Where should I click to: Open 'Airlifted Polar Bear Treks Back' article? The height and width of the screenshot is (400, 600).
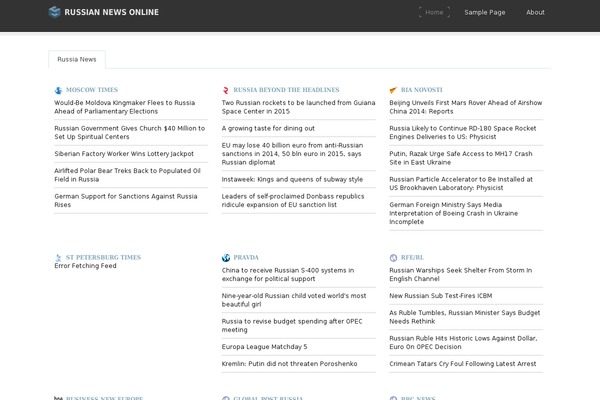(x=127, y=175)
